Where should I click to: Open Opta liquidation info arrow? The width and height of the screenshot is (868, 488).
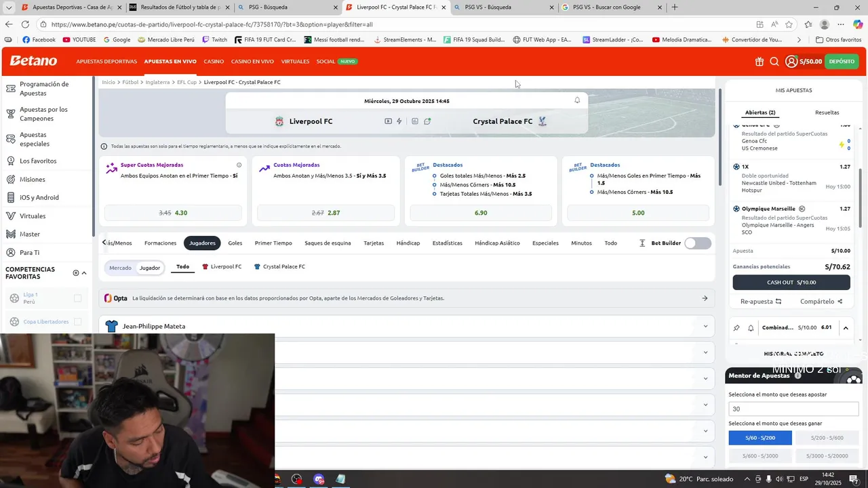coord(705,298)
